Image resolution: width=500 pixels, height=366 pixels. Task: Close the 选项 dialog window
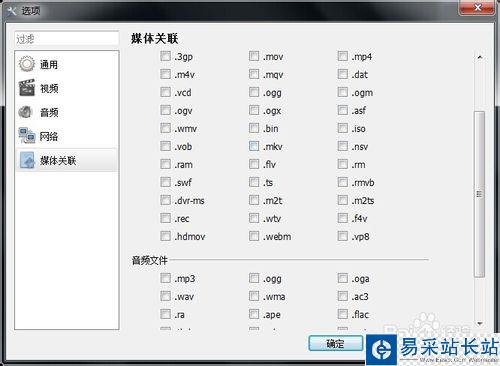(x=477, y=8)
